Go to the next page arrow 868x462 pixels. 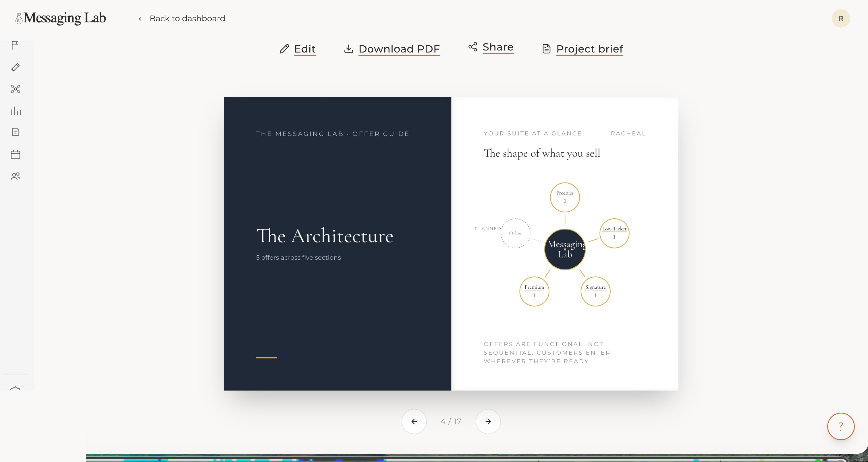click(488, 421)
